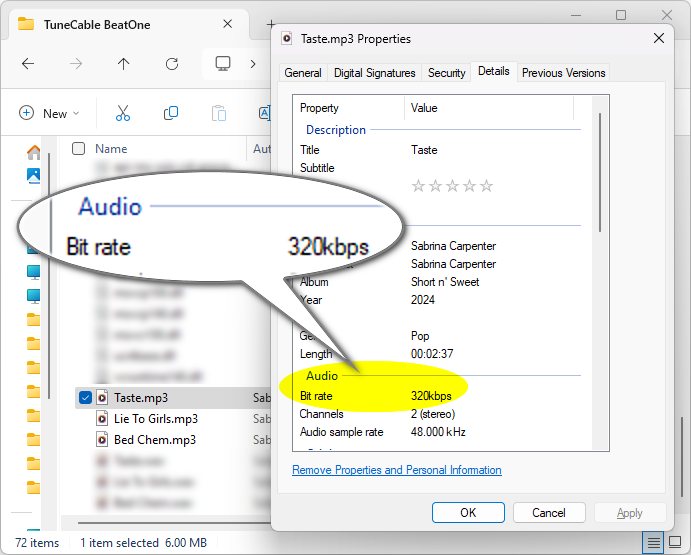Click the Paste clipboard icon
Screen dimensions: 691x555
click(x=219, y=113)
